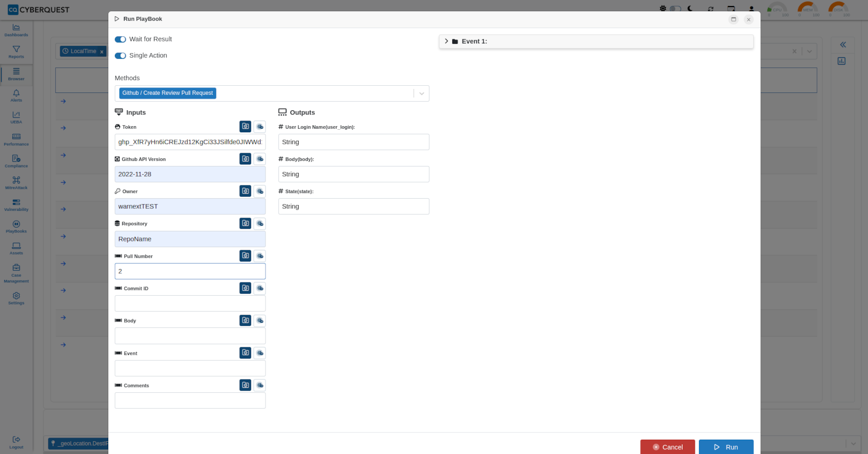This screenshot has width=868, height=454.
Task: Open Settings in the sidebar
Action: point(16,298)
